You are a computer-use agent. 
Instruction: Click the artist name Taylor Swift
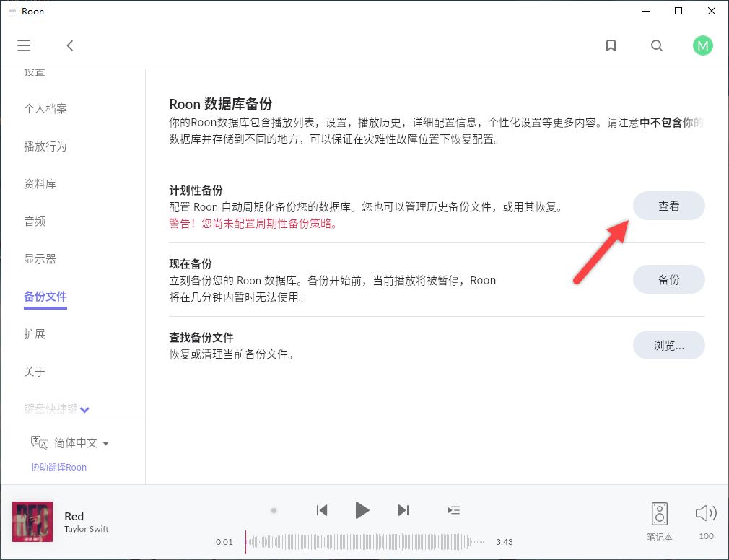[87, 529]
